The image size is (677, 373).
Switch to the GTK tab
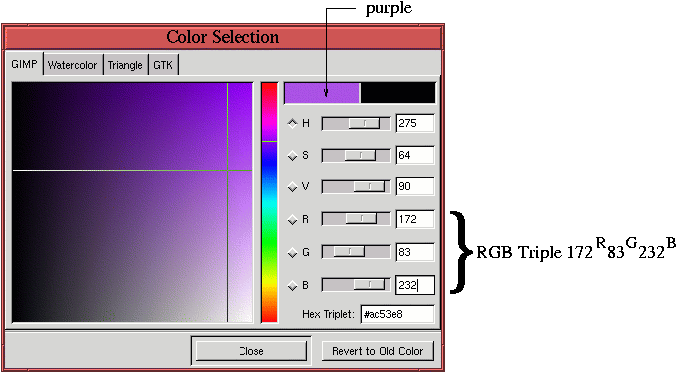(x=163, y=65)
